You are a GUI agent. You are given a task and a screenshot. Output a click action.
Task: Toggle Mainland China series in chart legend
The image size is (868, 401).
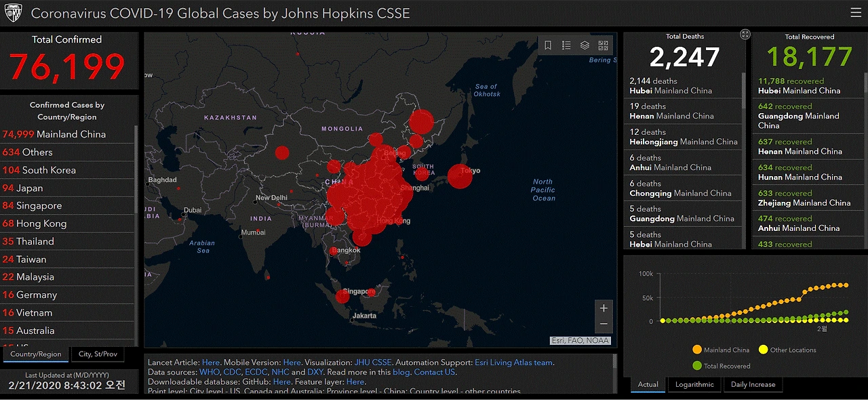click(x=721, y=350)
